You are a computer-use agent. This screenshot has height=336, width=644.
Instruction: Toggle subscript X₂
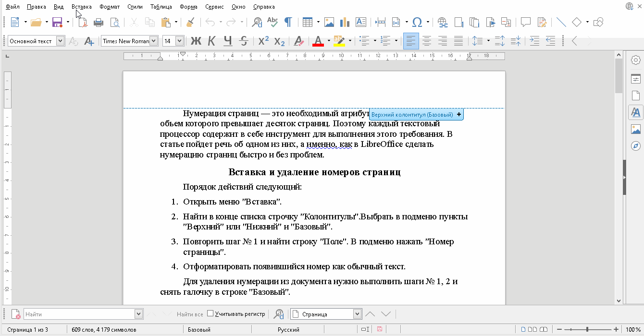point(279,41)
